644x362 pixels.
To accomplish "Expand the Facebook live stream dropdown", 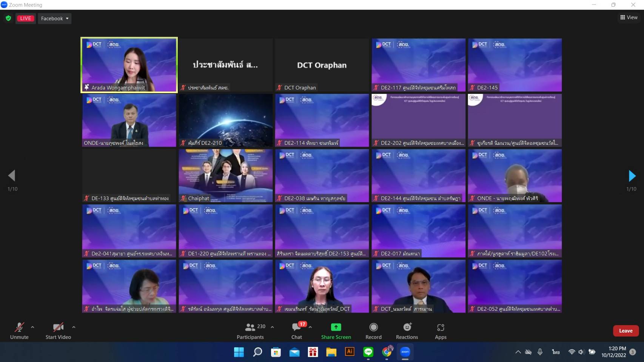I will [x=55, y=18].
